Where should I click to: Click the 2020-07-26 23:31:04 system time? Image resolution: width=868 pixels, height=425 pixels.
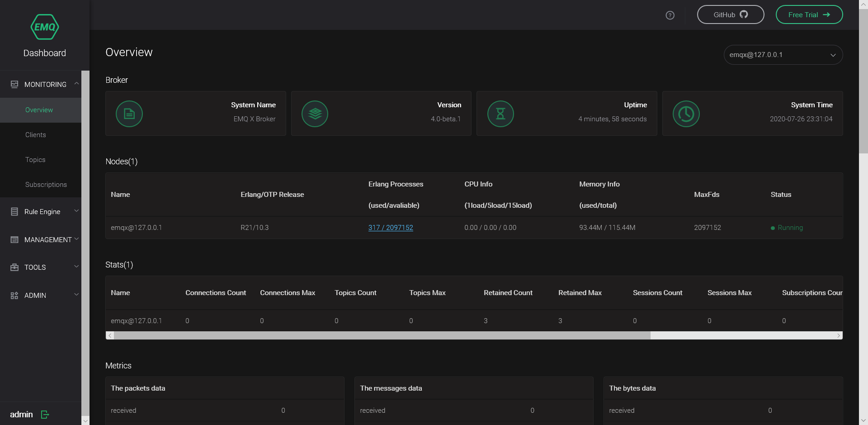pos(801,119)
